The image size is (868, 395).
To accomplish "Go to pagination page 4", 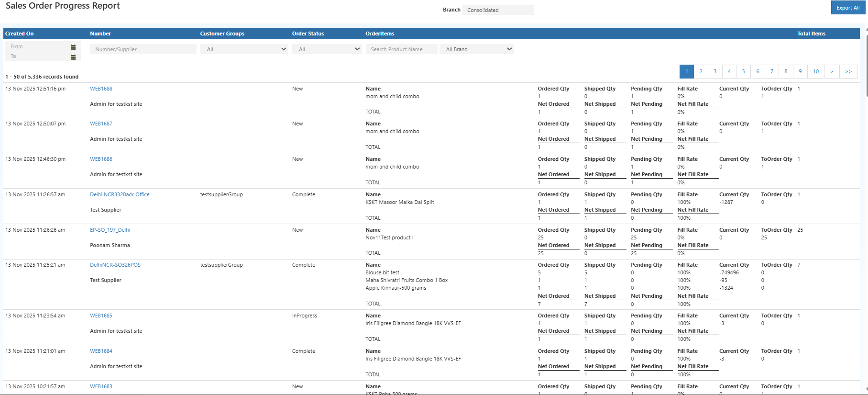I will (729, 71).
